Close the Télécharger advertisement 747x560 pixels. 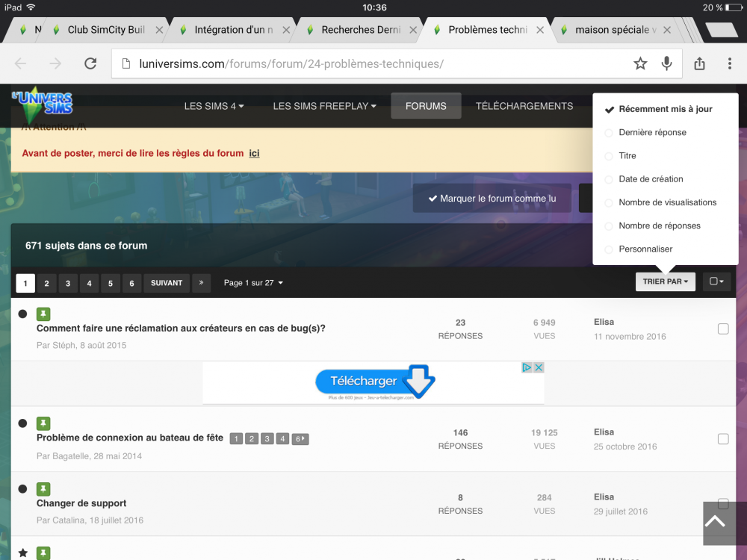(x=539, y=367)
